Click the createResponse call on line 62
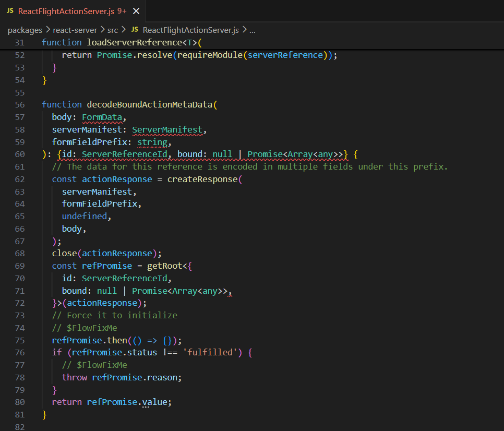This screenshot has height=431, width=504. pyautogui.click(x=202, y=179)
